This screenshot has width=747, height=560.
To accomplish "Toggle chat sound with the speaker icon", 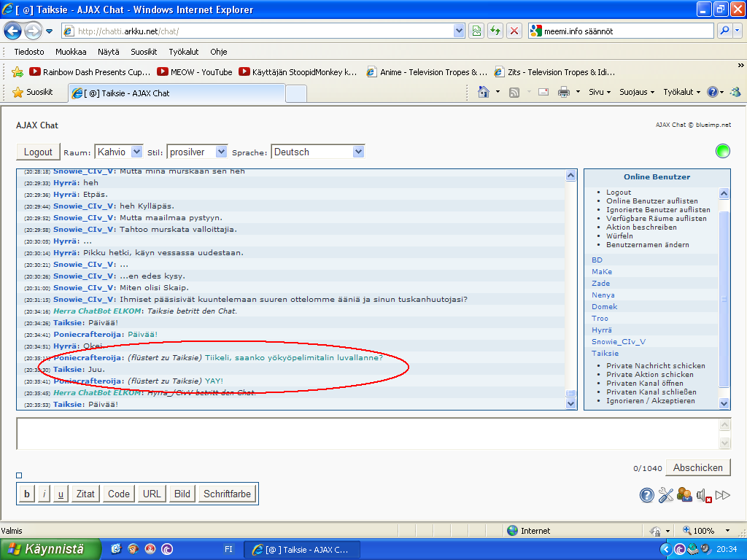I will [x=704, y=495].
